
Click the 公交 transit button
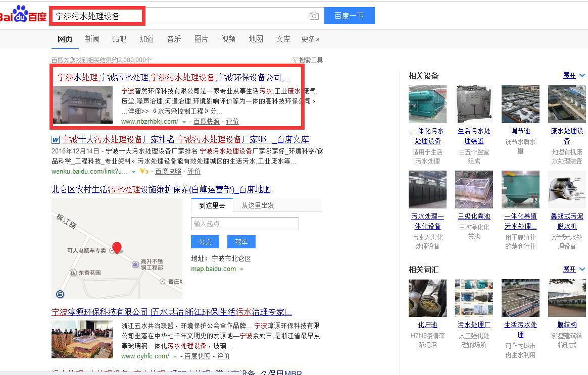tap(205, 242)
